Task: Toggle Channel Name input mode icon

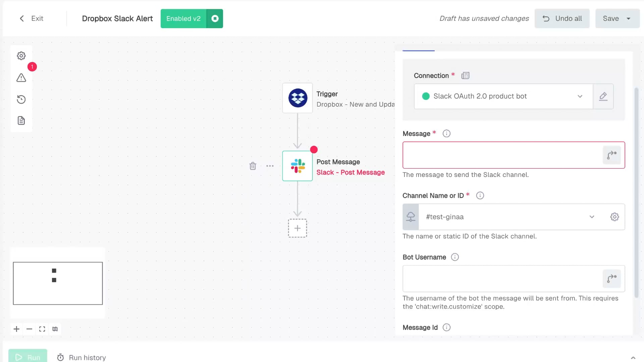Action: point(411,217)
